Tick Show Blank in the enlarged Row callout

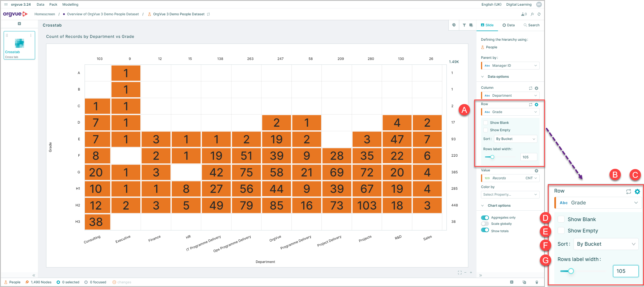pyautogui.click(x=561, y=219)
